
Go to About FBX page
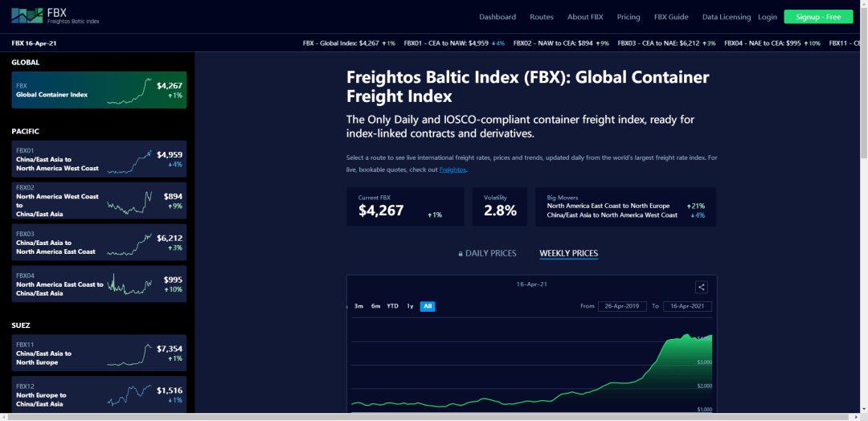click(x=585, y=17)
